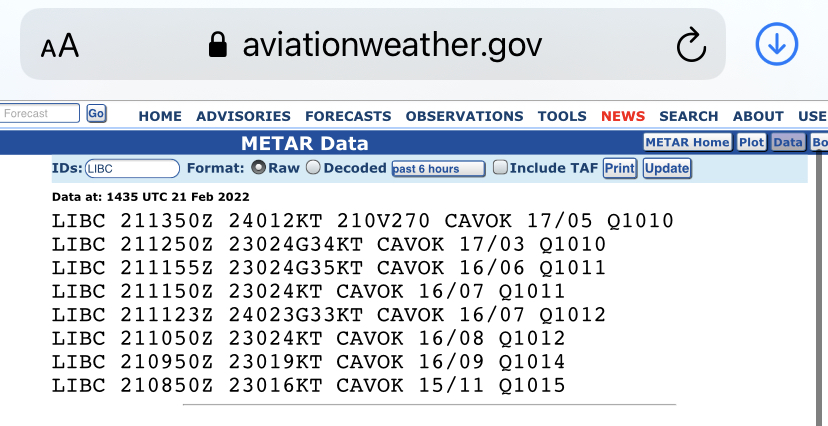Viewport: 828px width, 426px height.
Task: Click the red NEWS link
Action: tap(623, 116)
